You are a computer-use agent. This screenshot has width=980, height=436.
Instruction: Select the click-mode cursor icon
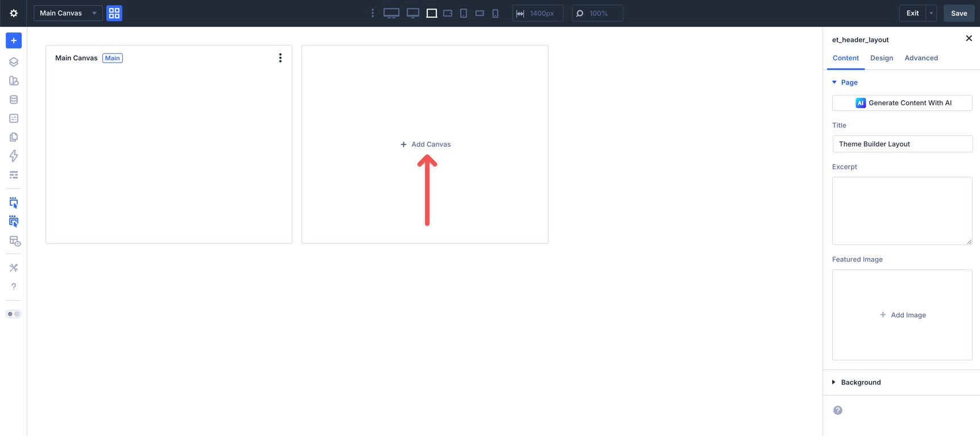14,202
